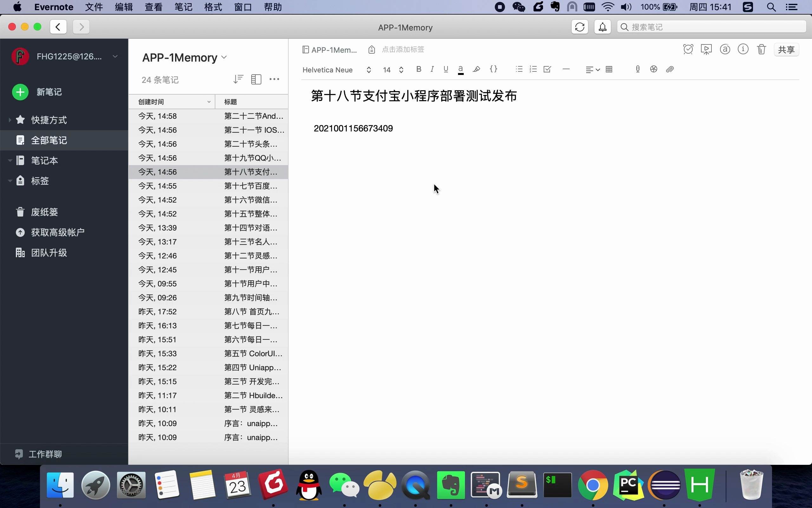The image size is (812, 508).
Task: Open the 查看 menu
Action: (153, 7)
